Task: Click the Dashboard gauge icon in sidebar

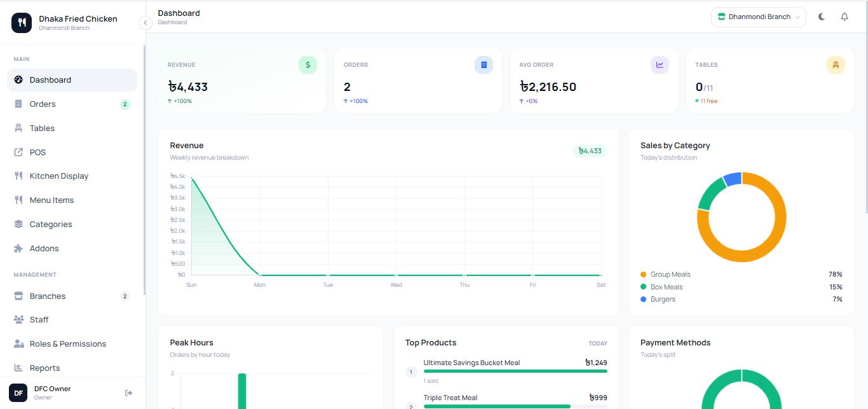Action: [x=18, y=80]
